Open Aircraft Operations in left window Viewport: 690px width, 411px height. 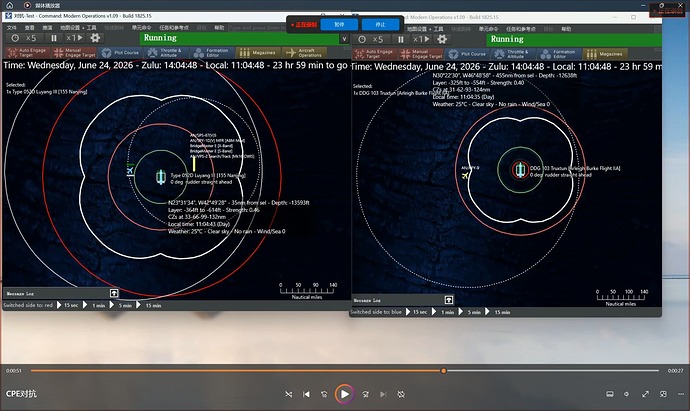click(x=305, y=53)
